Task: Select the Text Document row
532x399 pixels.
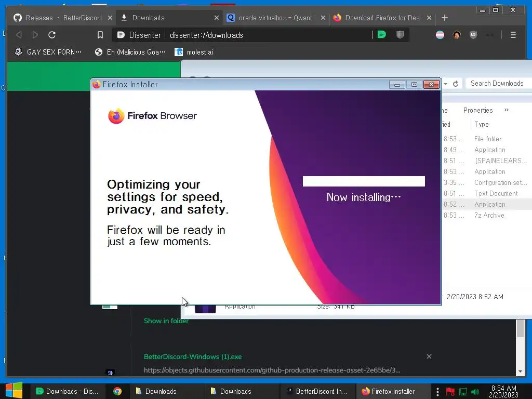Action: 487,193
